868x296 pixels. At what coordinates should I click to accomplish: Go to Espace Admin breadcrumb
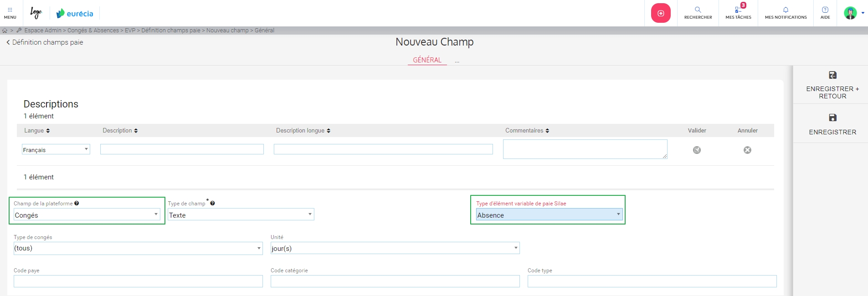pos(43,31)
